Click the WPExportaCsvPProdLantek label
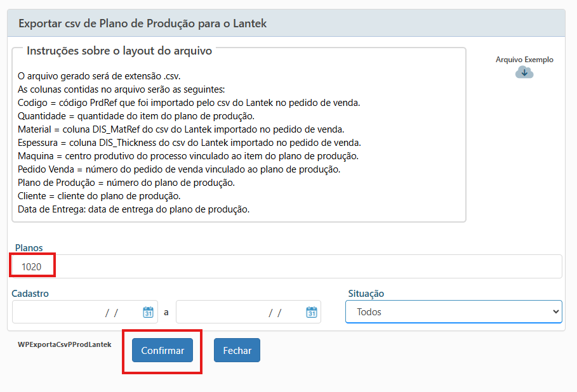The image size is (577, 392). click(x=65, y=344)
